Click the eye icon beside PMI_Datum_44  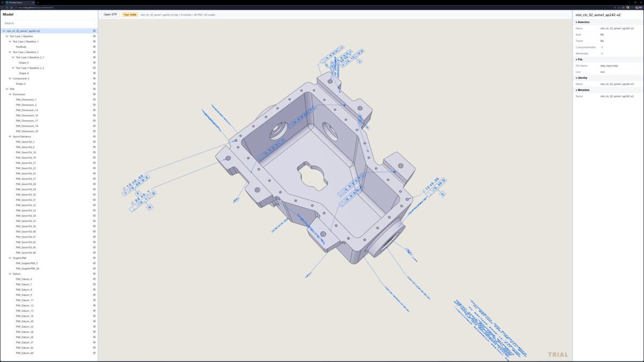pos(94,353)
